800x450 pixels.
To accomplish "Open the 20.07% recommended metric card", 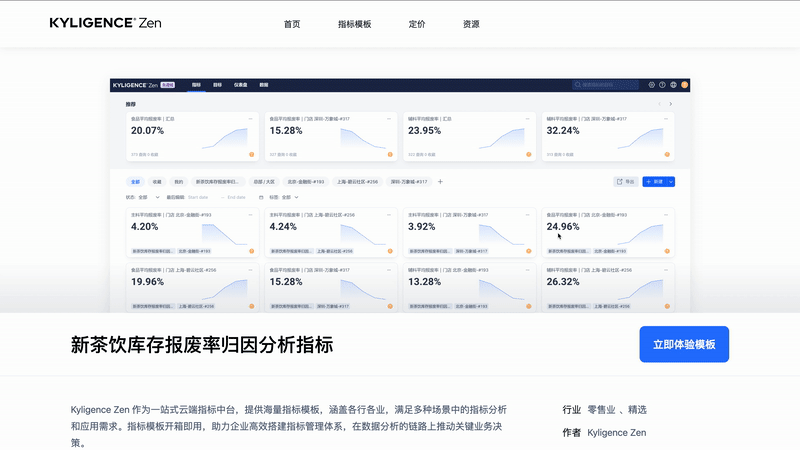I will click(x=192, y=136).
